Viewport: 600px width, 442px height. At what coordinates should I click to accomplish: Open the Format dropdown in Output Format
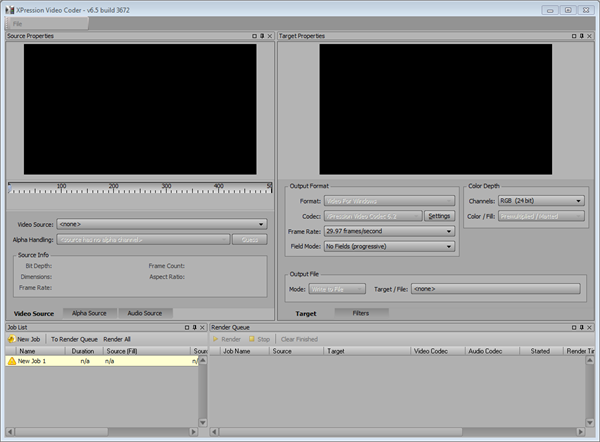coord(390,201)
